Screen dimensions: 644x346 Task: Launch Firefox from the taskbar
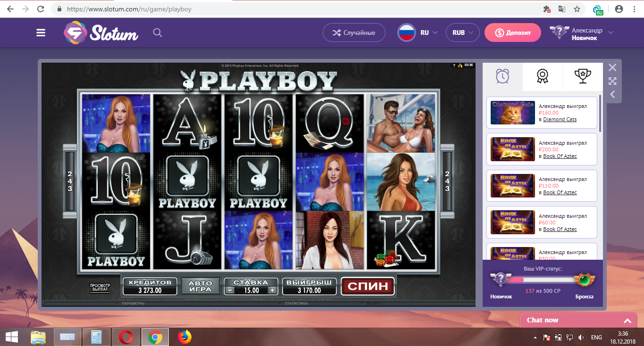184,337
